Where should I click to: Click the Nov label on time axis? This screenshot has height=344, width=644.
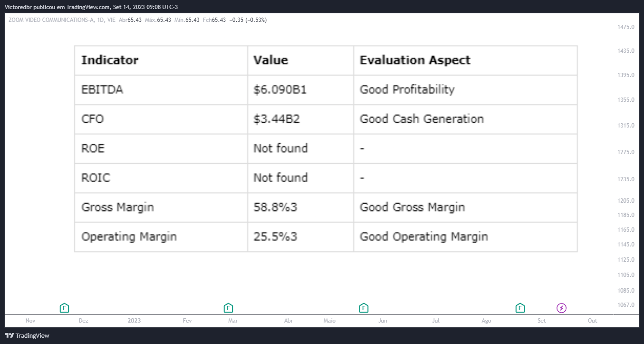30,321
